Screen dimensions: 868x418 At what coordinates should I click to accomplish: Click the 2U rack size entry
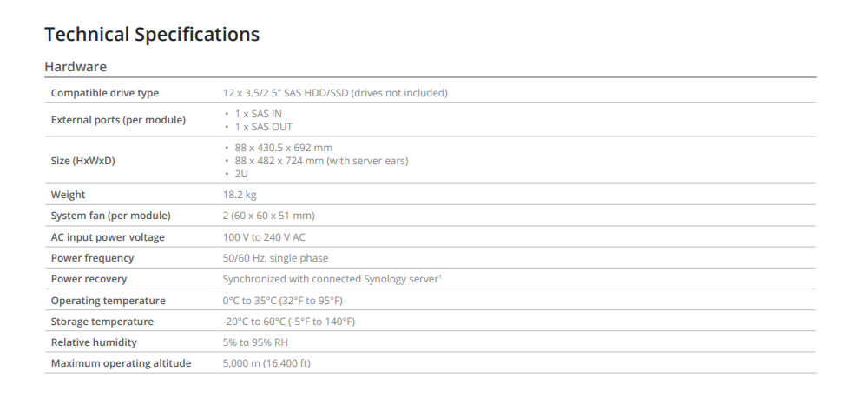click(241, 174)
